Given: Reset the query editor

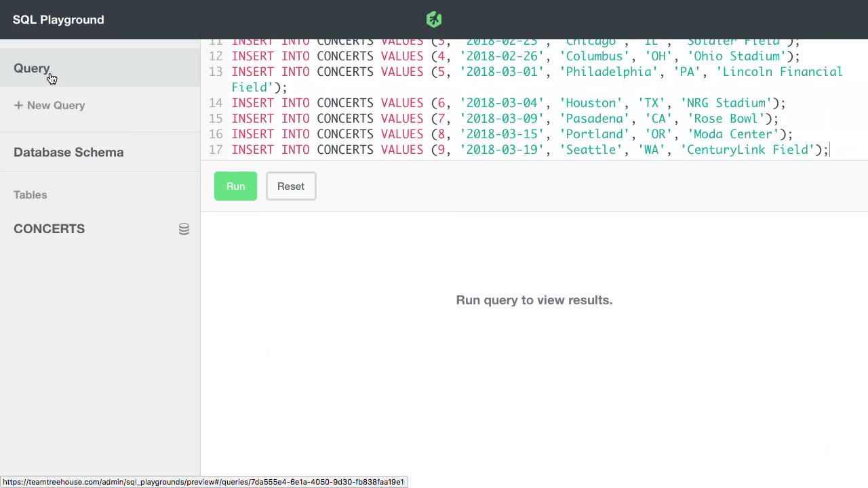Looking at the screenshot, I should [290, 186].
